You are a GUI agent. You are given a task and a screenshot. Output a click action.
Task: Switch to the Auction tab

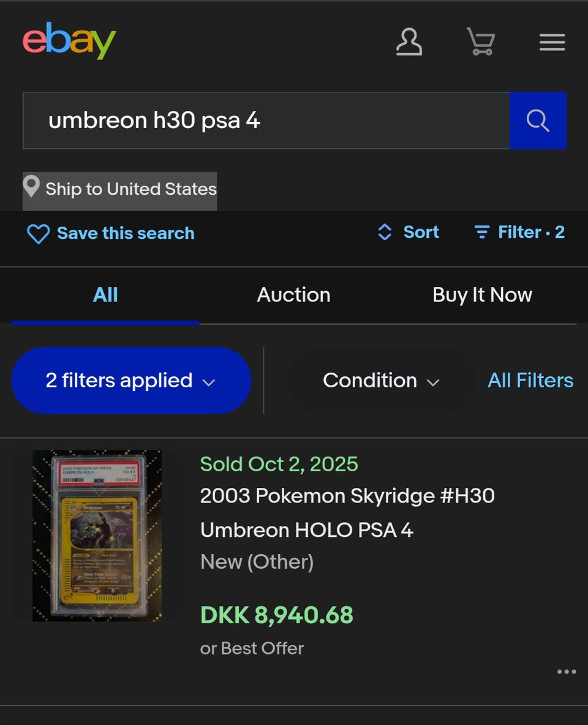pos(293,295)
